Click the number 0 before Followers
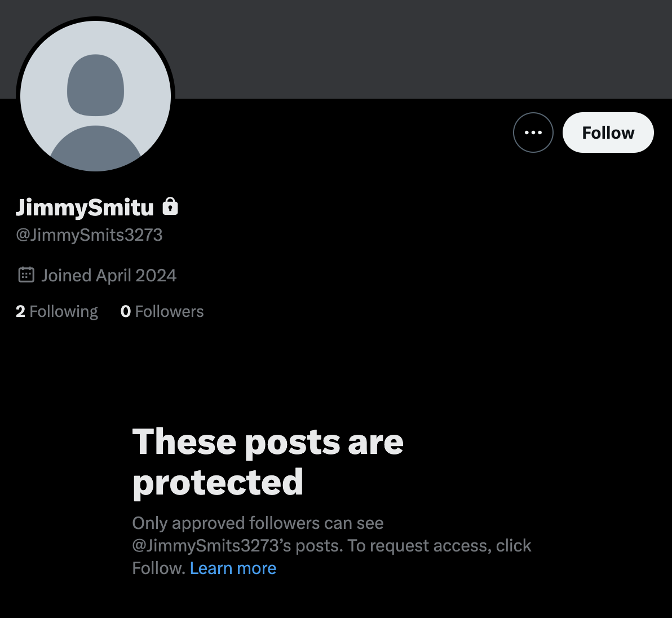 coord(125,311)
